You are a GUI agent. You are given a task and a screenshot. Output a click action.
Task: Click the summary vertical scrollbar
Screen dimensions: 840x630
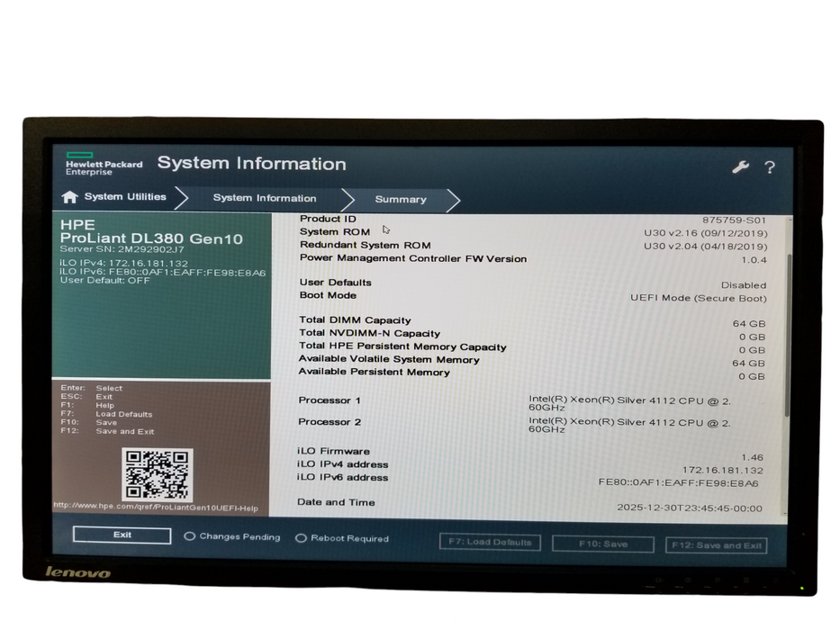pos(787,335)
